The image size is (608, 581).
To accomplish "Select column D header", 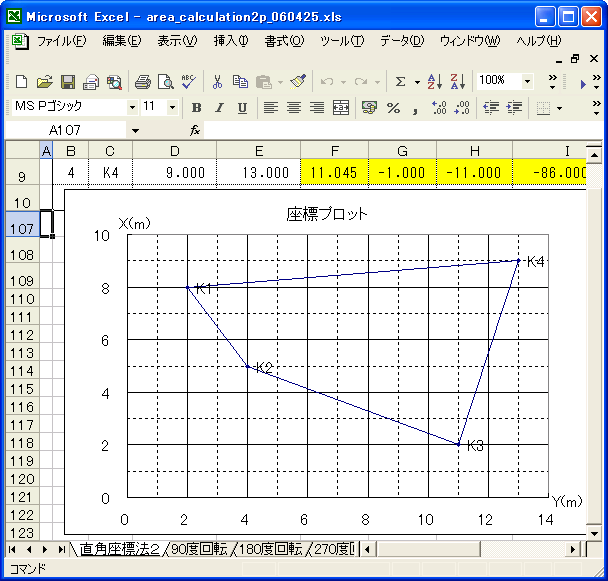I will 174,151.
